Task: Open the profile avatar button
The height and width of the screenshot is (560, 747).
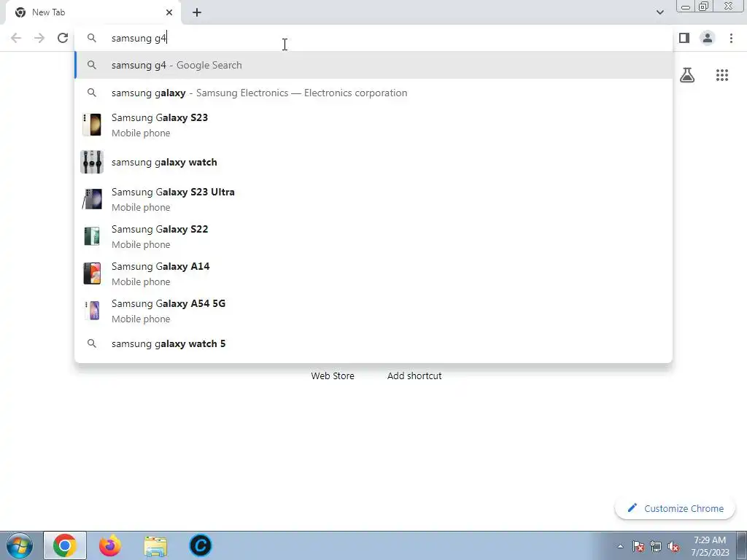Action: (708, 38)
